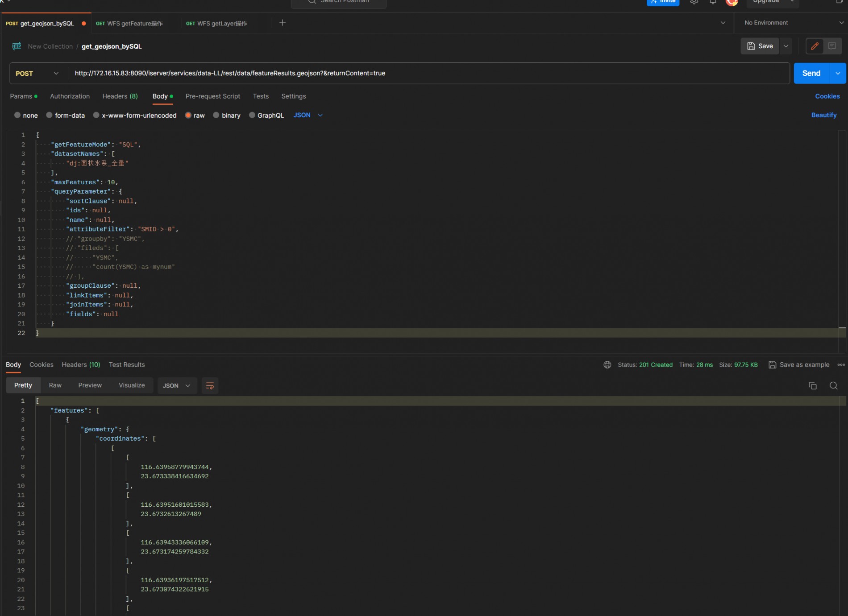Click the user avatar icon
The height and width of the screenshot is (616, 848).
point(732,2)
